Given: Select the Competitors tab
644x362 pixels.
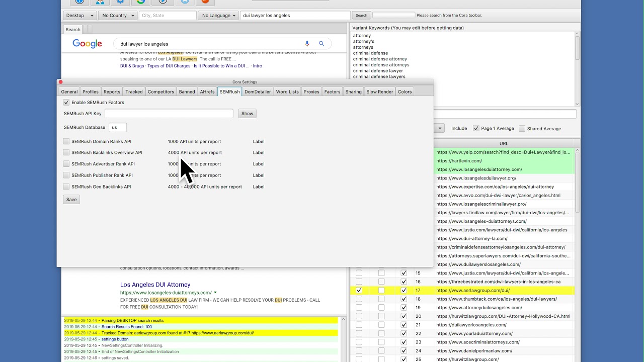Looking at the screenshot, I should [x=161, y=92].
